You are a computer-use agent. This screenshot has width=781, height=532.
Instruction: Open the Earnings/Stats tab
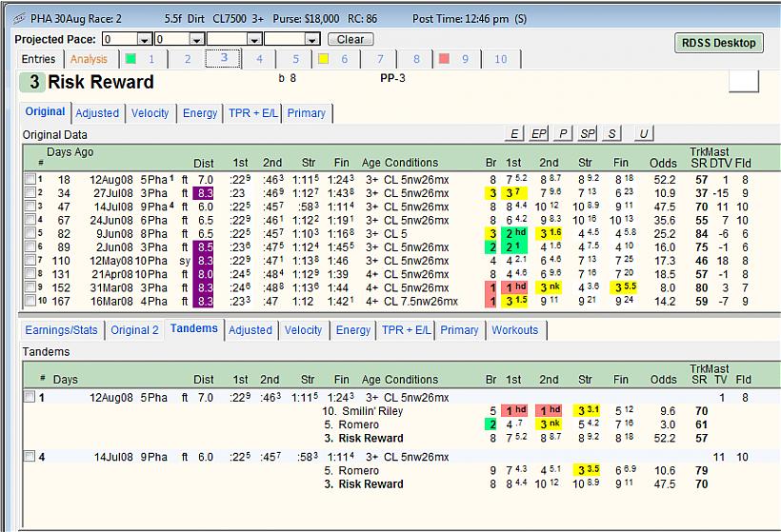[x=61, y=330]
